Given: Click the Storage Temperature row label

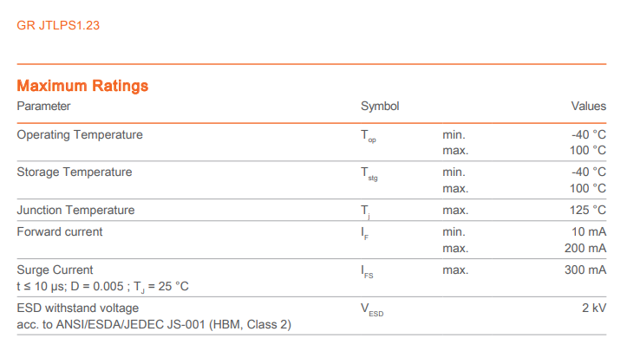Looking at the screenshot, I should coord(75,172).
